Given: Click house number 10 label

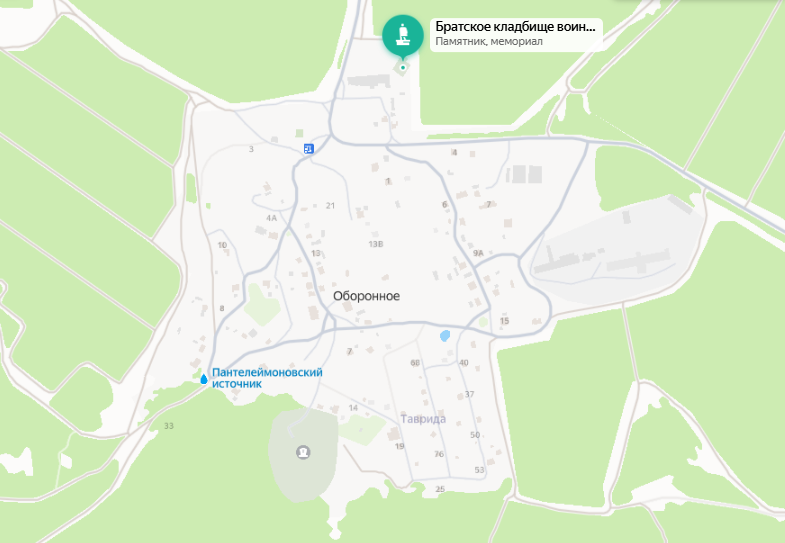Looking at the screenshot, I should click(x=222, y=245).
